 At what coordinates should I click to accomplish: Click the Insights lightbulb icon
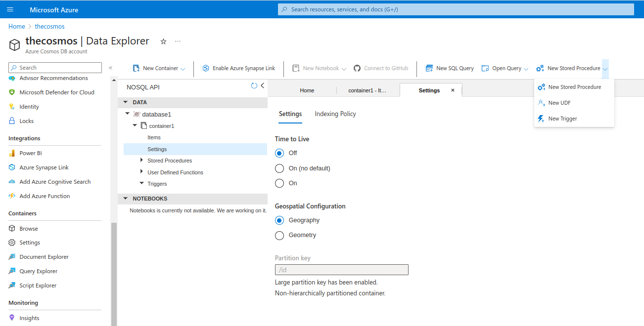(x=12, y=318)
